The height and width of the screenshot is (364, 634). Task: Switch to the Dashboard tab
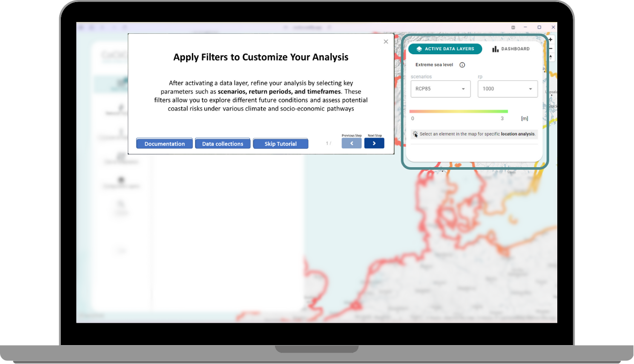pyautogui.click(x=511, y=49)
